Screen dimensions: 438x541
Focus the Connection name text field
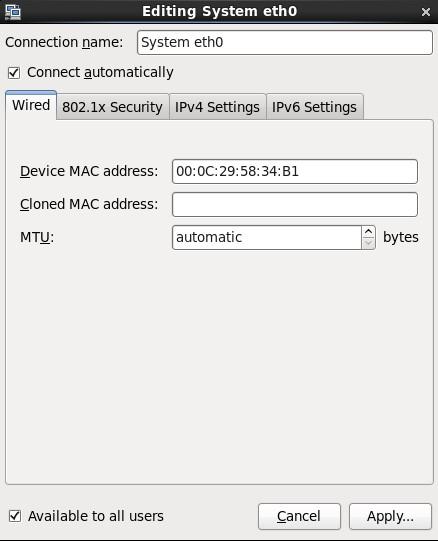click(x=285, y=42)
